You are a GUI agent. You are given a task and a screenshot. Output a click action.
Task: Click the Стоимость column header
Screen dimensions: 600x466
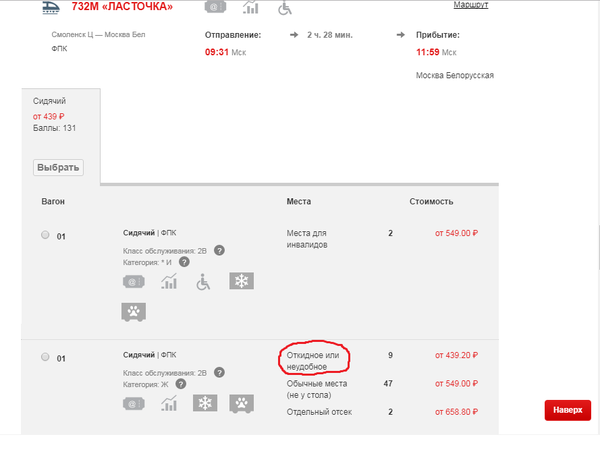tap(431, 202)
